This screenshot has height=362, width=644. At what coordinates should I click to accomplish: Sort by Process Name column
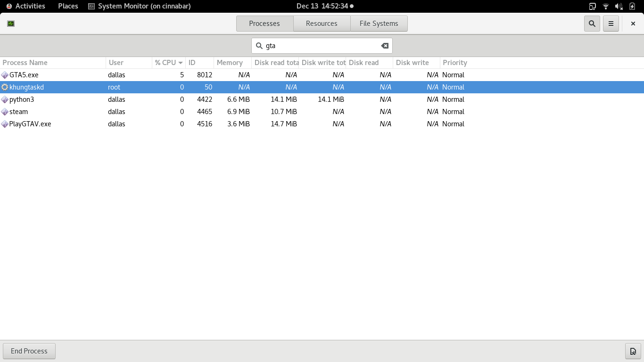(53, 63)
